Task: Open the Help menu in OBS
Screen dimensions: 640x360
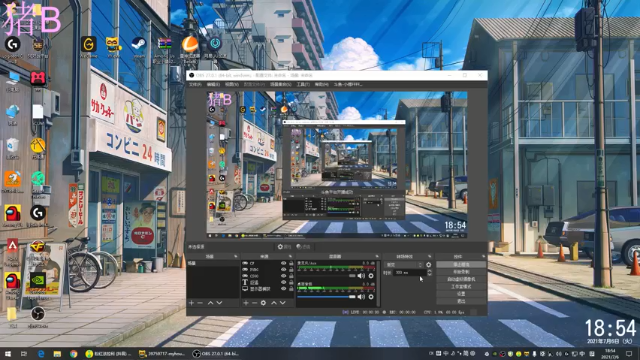Action: 322,84
